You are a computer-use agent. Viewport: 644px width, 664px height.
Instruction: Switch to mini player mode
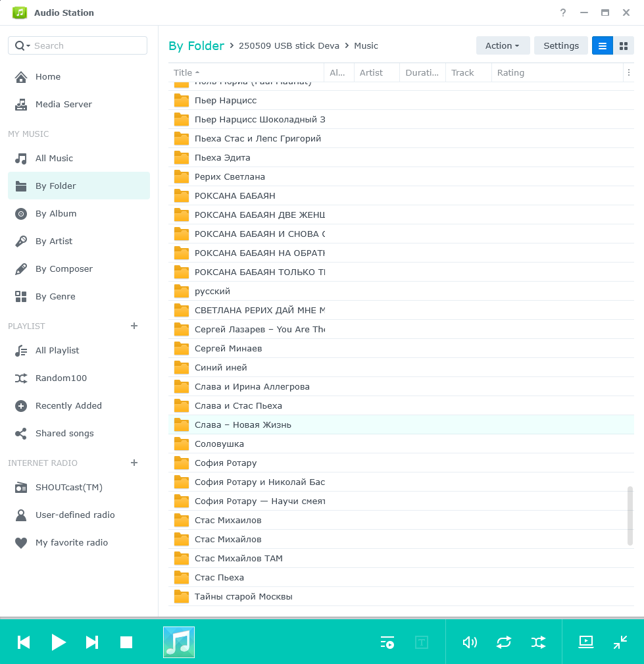[x=620, y=642]
